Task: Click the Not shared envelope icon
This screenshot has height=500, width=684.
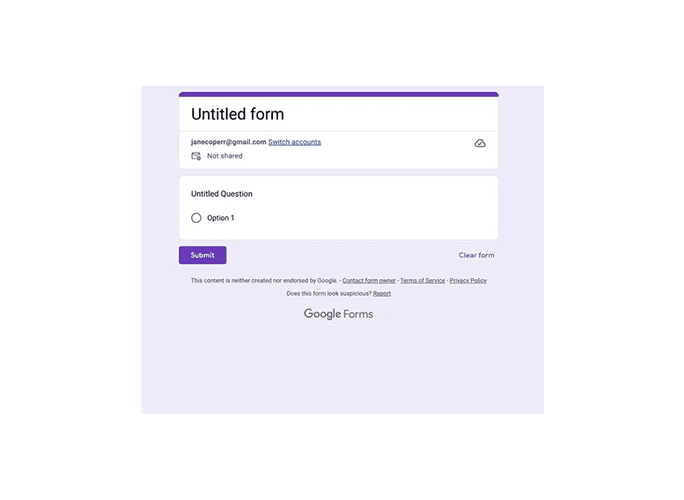Action: click(x=196, y=156)
